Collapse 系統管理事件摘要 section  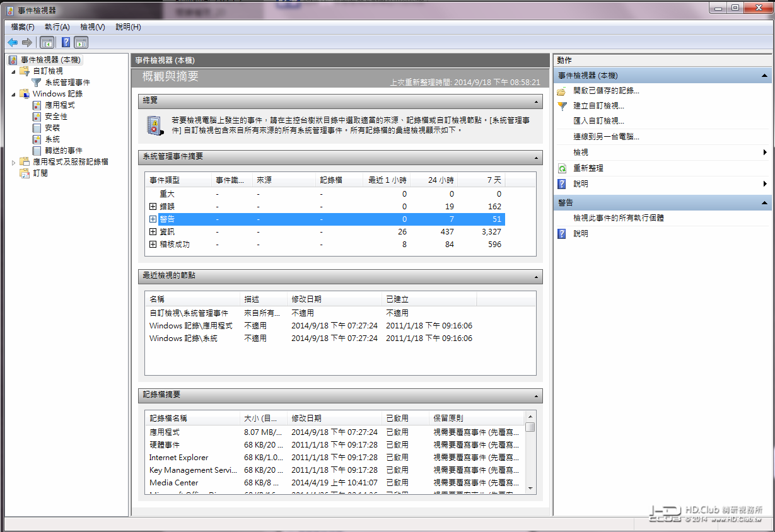coord(537,157)
